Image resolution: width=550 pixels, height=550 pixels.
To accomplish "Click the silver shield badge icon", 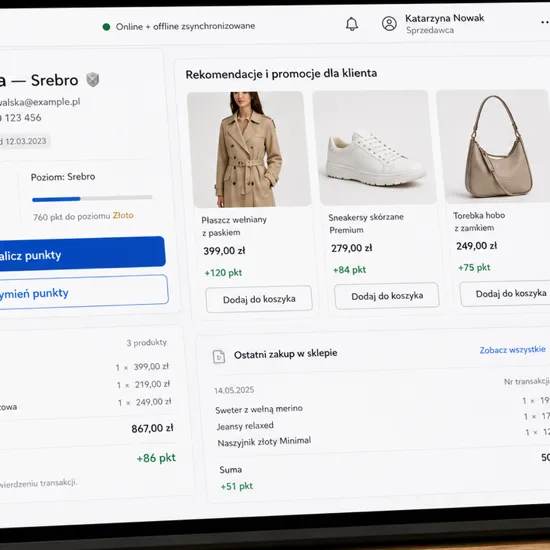I will 93,80.
